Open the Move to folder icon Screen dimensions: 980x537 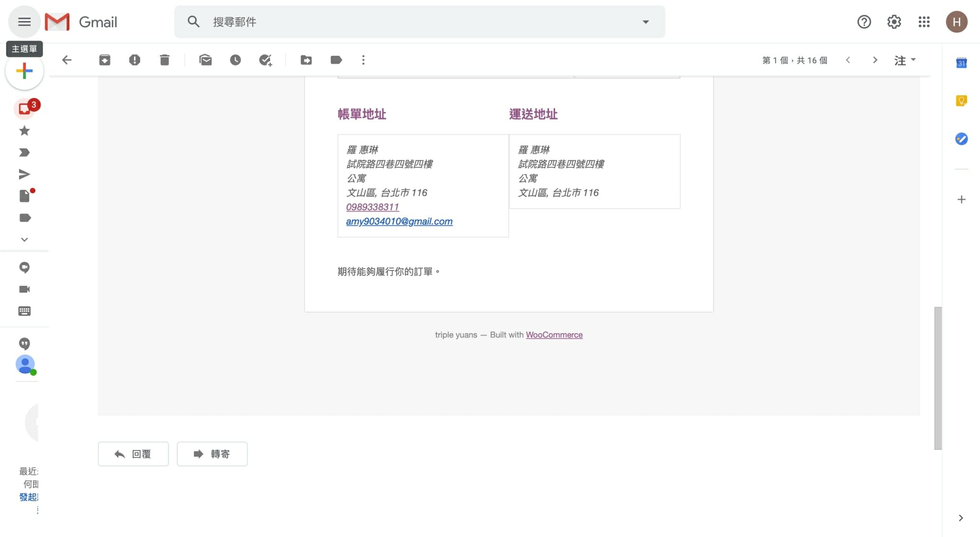[x=306, y=60]
